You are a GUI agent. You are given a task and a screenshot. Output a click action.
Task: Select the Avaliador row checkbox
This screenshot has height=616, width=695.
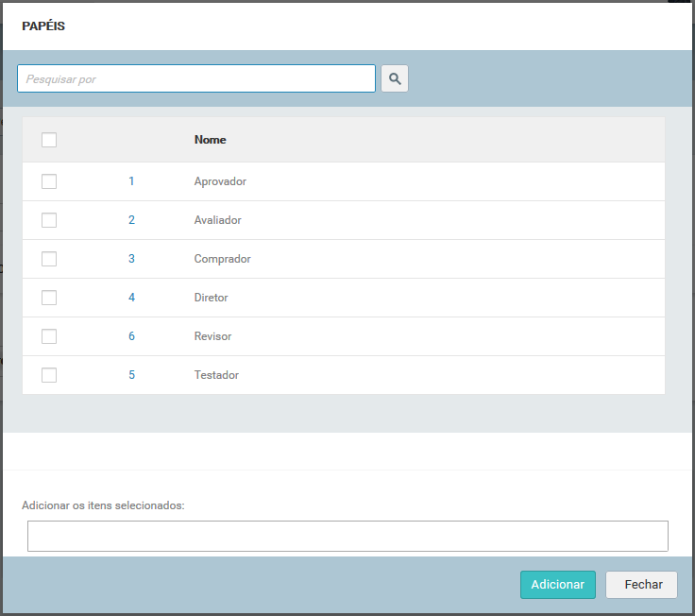click(x=49, y=220)
